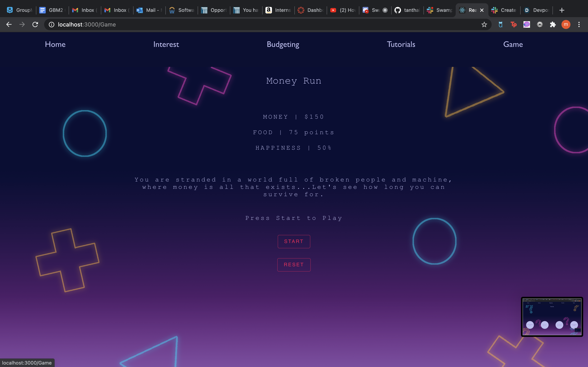
Task: Switch to the YouTube tab
Action: coord(343,10)
